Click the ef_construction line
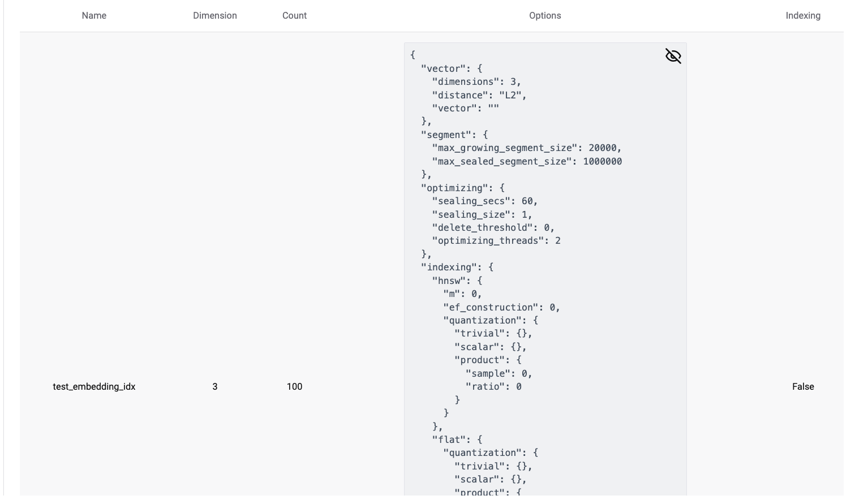The image size is (855, 504). pos(501,308)
